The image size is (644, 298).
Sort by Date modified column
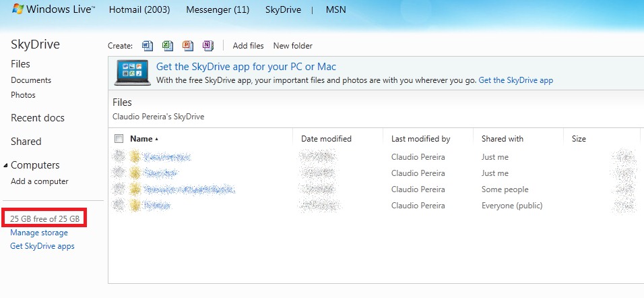click(326, 139)
